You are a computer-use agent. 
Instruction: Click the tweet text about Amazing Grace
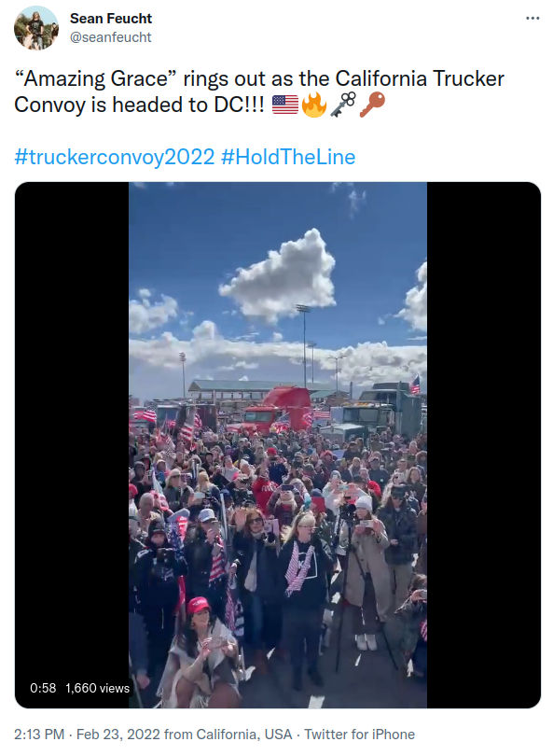pyautogui.click(x=259, y=91)
